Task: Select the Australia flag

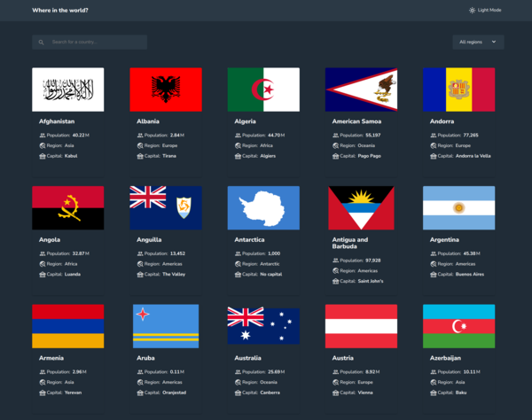Action: pos(263,326)
